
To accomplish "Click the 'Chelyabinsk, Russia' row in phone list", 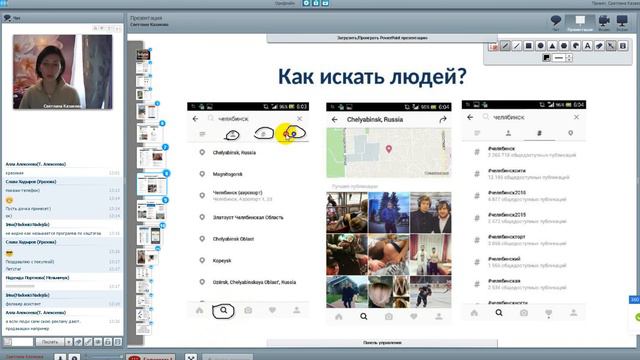I will (x=248, y=153).
